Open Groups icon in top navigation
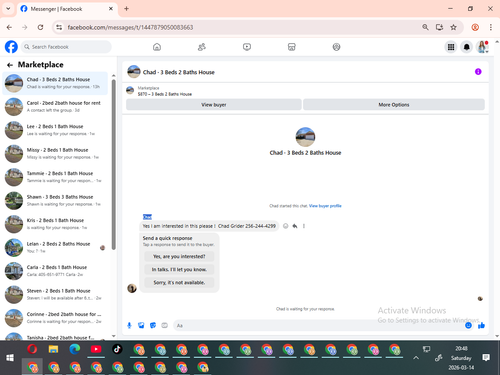500x375 pixels. (x=337, y=47)
